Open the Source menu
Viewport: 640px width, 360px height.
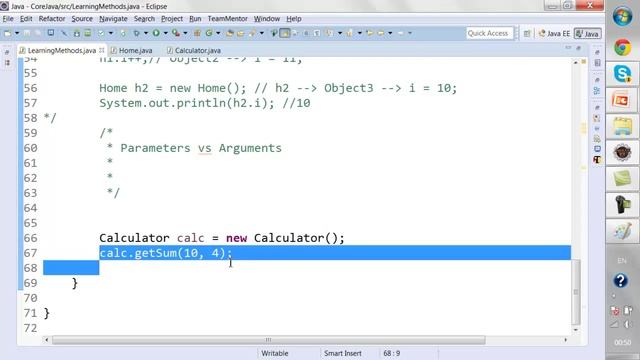coord(82,19)
